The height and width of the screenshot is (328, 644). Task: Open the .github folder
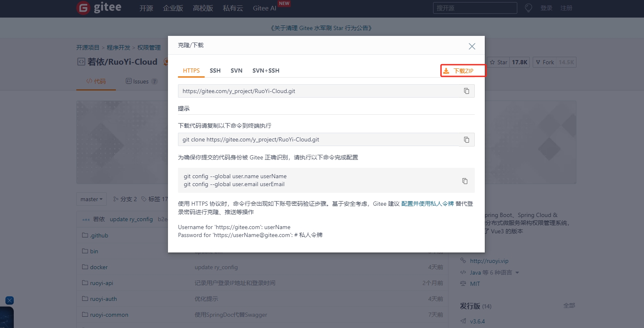(99, 235)
